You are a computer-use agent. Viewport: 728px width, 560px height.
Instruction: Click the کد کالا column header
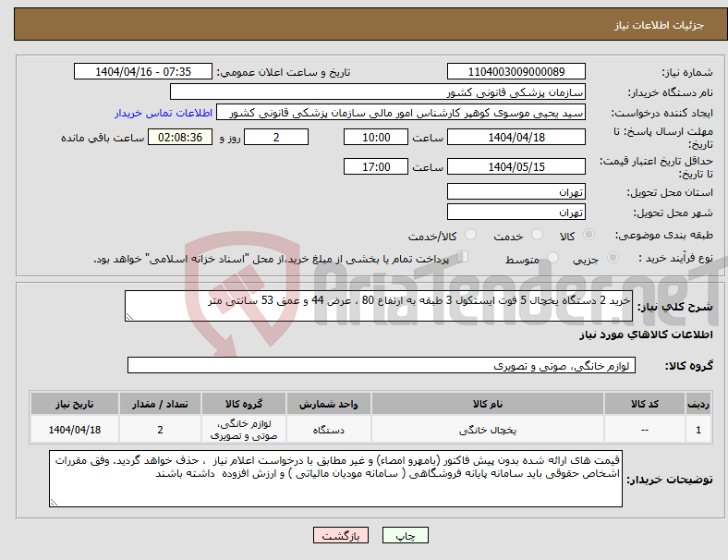click(645, 404)
